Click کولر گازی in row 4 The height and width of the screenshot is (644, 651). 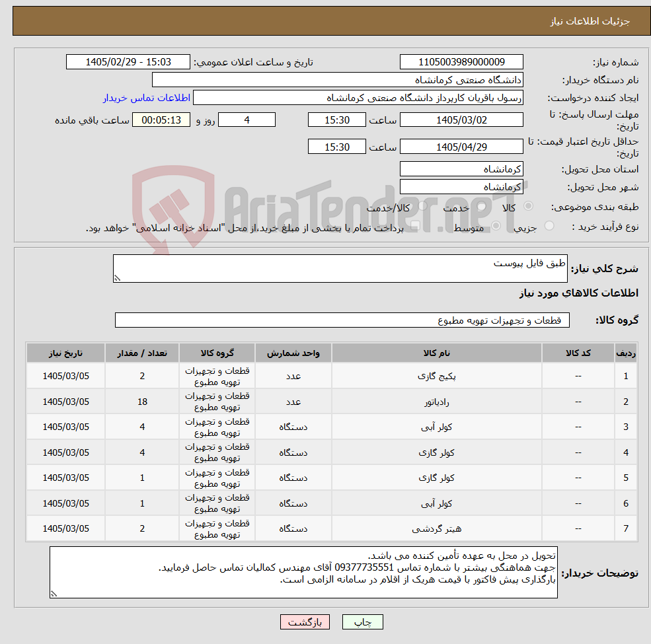[437, 452]
